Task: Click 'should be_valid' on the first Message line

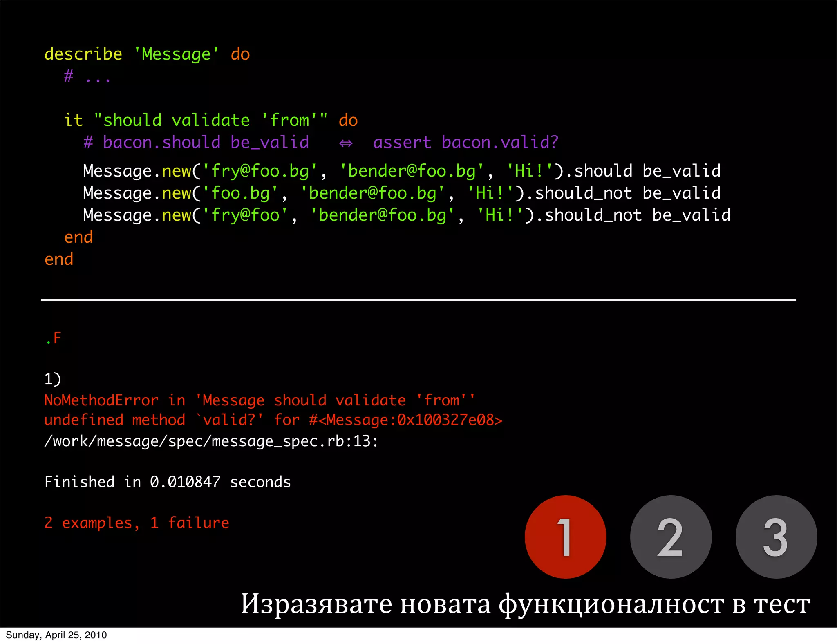Action: pos(647,171)
